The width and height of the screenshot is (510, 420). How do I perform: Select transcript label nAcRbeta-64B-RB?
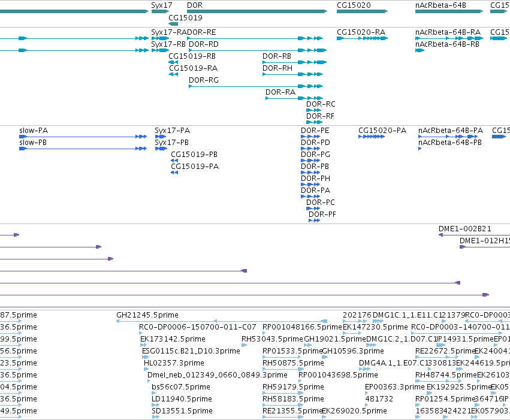point(447,44)
